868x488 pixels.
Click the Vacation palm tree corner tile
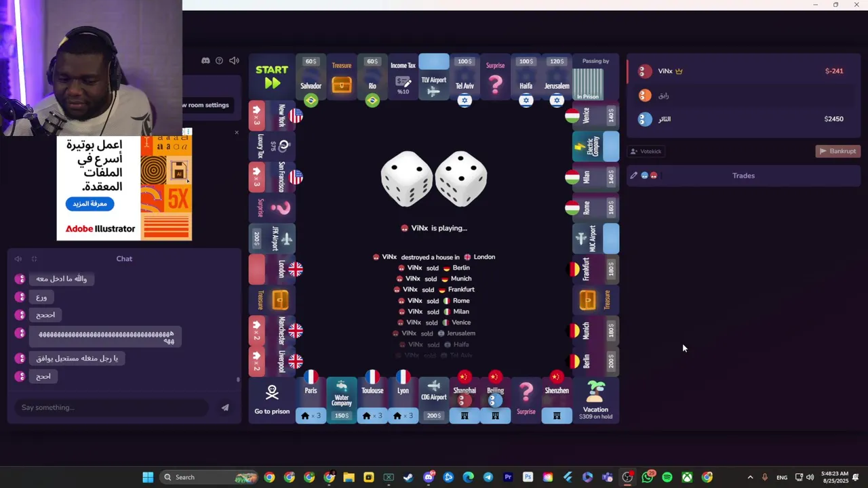click(x=595, y=401)
